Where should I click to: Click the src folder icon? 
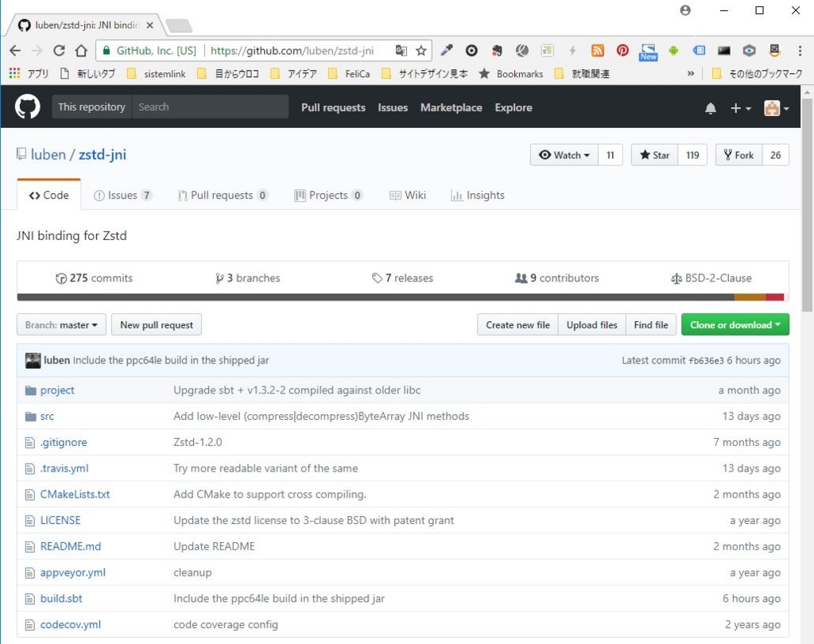[x=31, y=416]
